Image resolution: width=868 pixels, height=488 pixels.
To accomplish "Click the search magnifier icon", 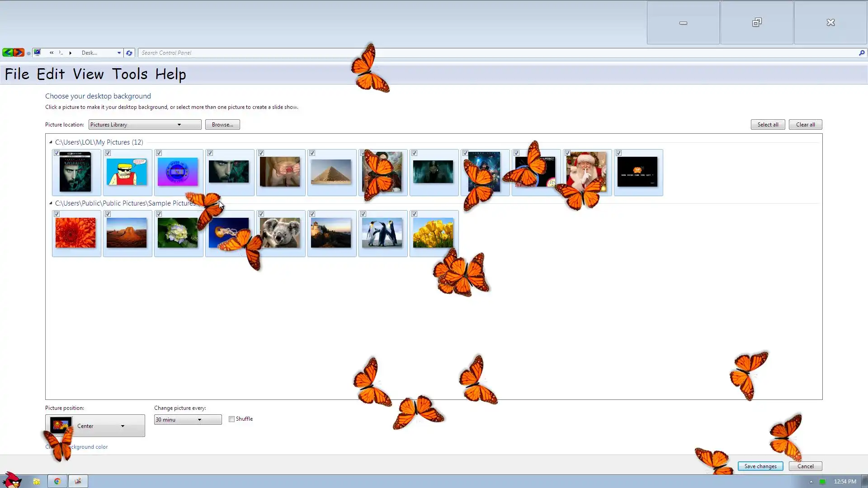I will 861,53.
